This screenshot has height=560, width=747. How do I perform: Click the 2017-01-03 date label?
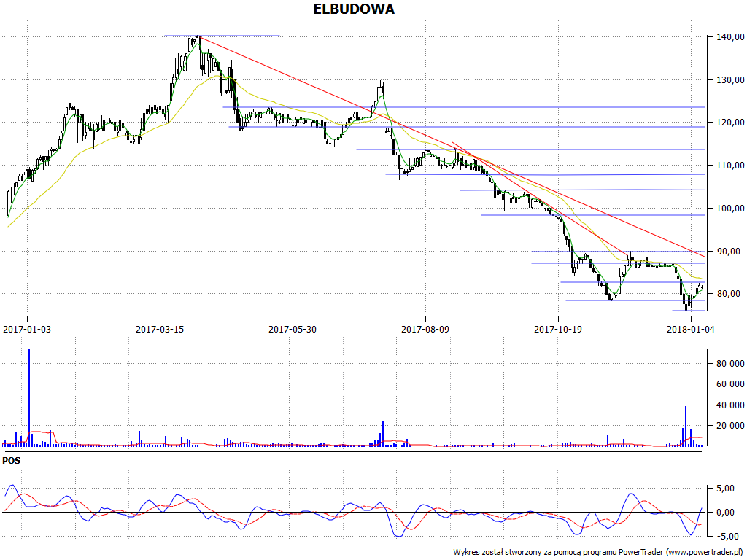point(27,329)
